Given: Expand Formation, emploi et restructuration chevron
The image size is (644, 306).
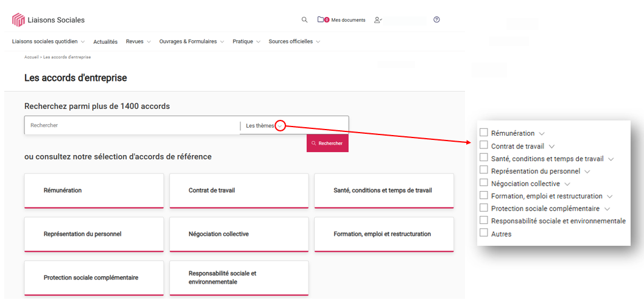Looking at the screenshot, I should [x=609, y=196].
